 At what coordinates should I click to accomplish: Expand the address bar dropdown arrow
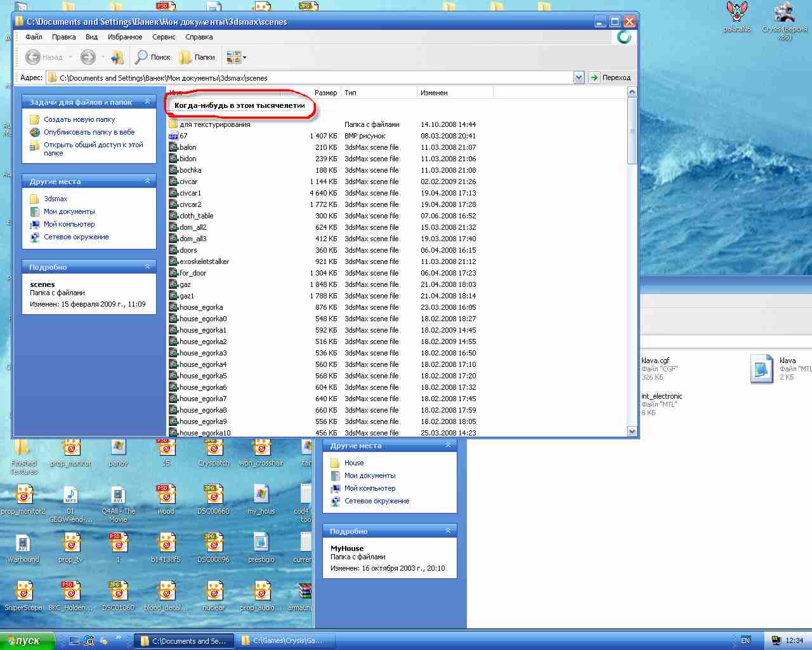(579, 77)
